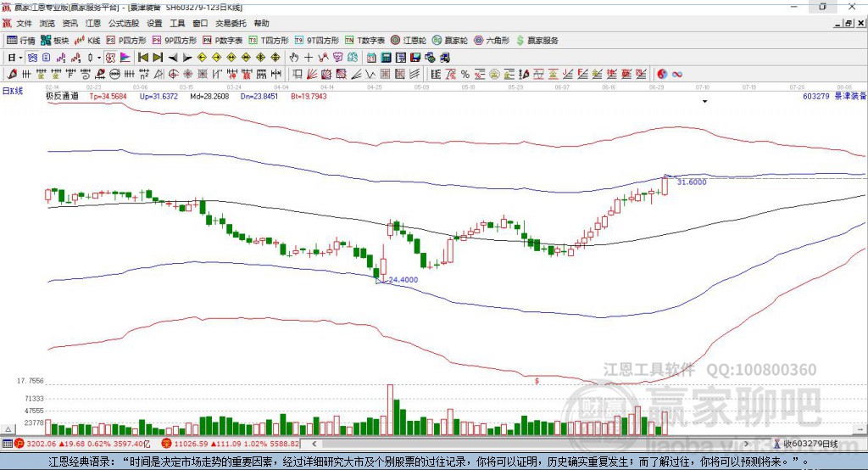Image resolution: width=868 pixels, height=470 pixels.
Task: Open the T数字表 tool
Action: [x=364, y=41]
